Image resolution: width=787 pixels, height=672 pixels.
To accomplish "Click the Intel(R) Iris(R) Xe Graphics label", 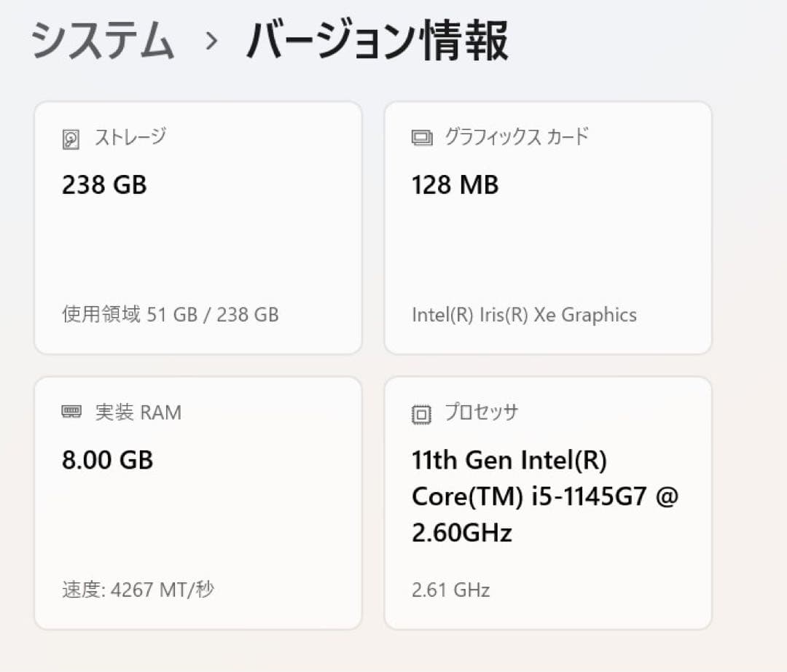I will pyautogui.click(x=524, y=315).
